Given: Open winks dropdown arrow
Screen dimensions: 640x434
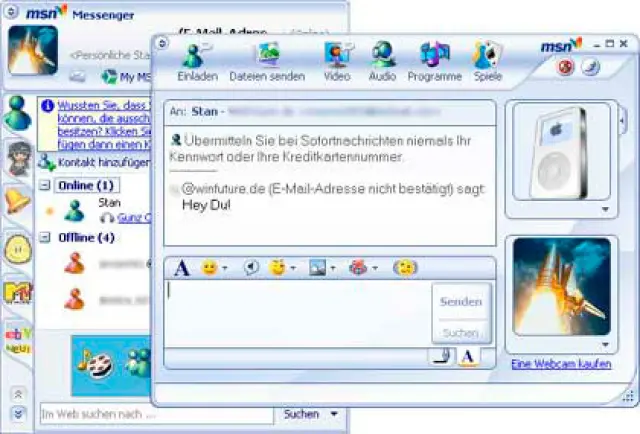Looking at the screenshot, I should point(293,269).
